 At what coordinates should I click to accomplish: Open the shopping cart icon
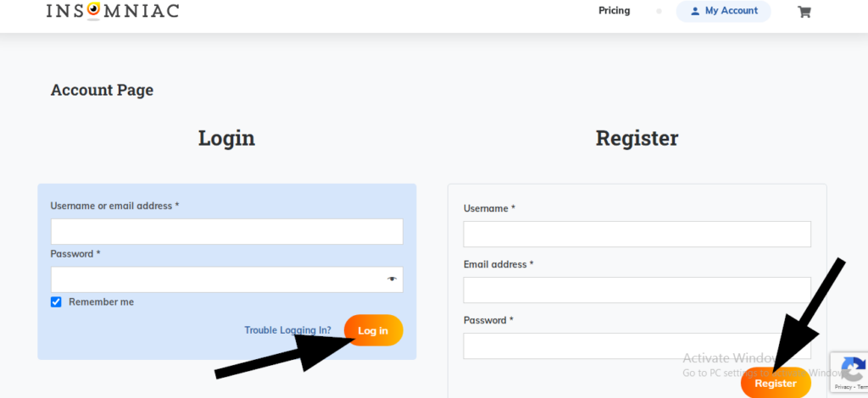804,12
